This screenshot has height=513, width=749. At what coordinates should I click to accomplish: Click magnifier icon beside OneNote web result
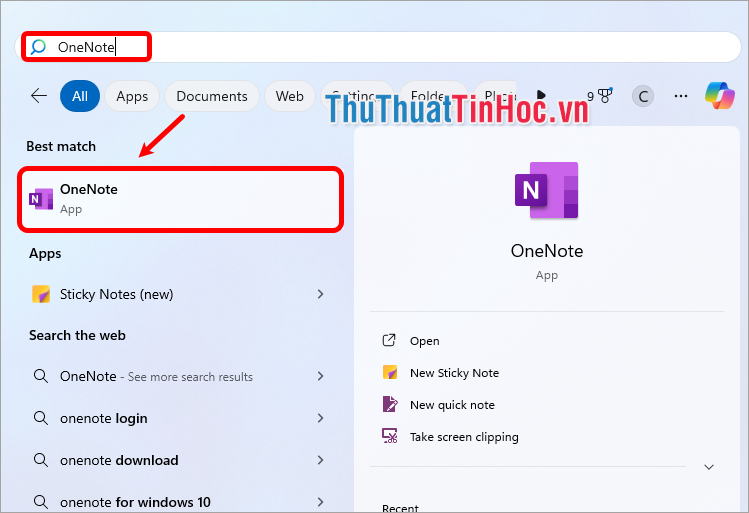tap(41, 376)
